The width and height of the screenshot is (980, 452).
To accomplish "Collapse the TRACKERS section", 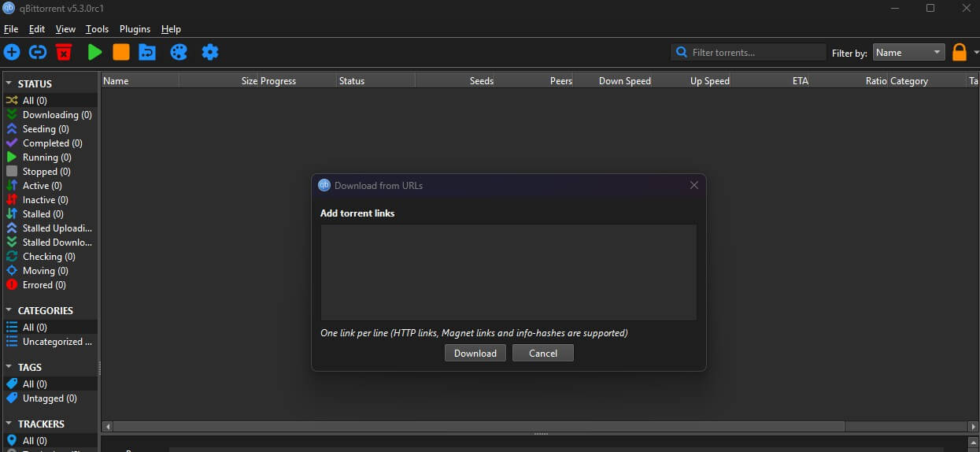I will tap(9, 424).
